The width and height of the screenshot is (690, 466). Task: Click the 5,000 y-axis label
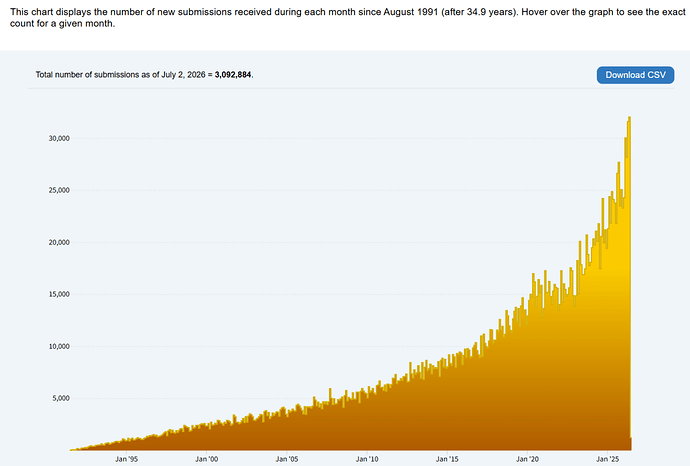tap(61, 398)
